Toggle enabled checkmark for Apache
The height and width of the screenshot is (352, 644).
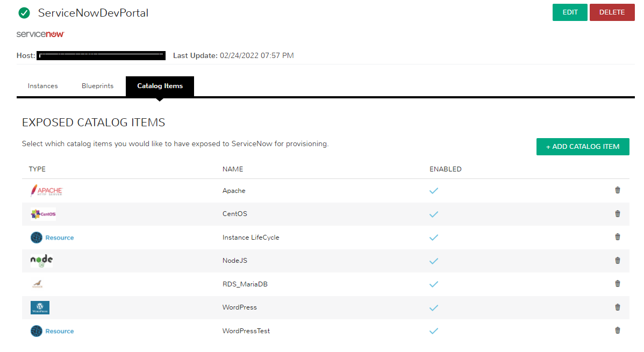point(434,191)
